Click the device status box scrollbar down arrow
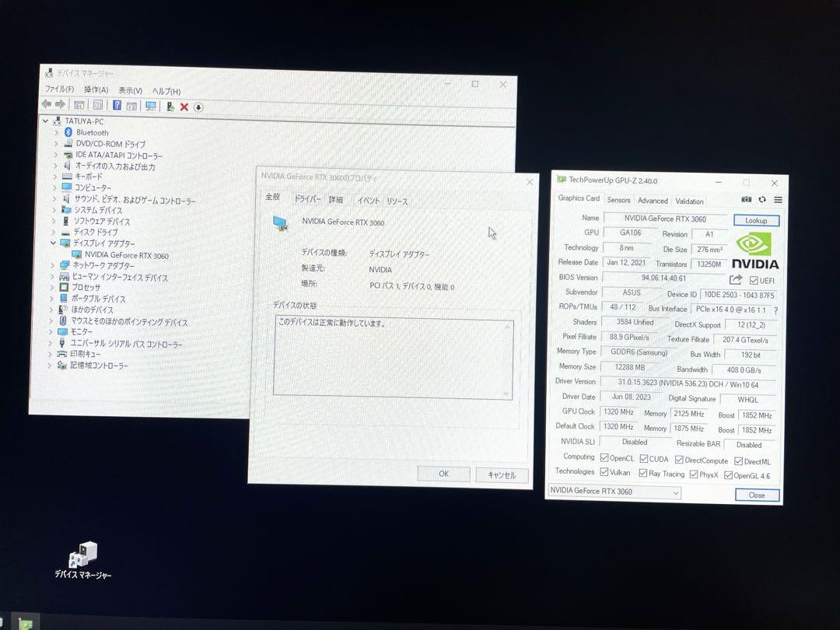The height and width of the screenshot is (630, 840). [x=506, y=394]
